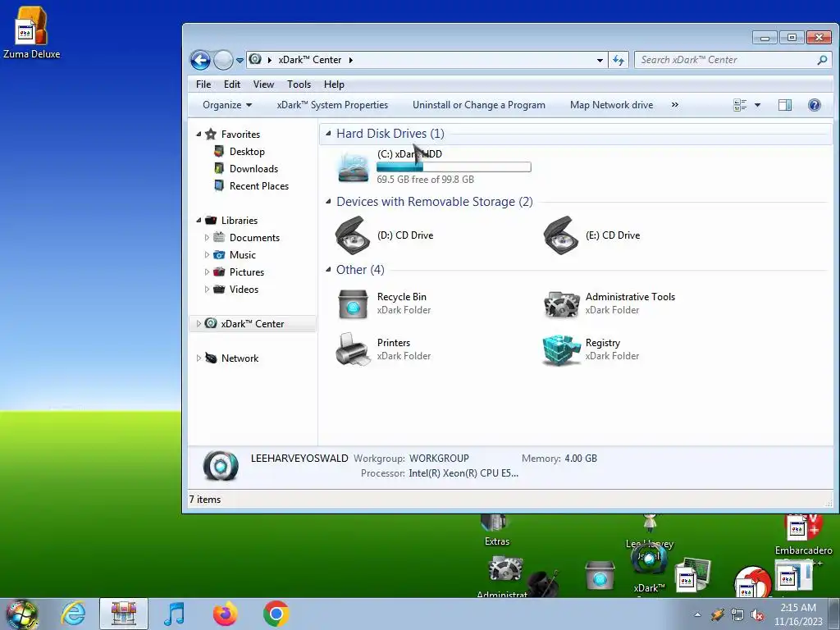Screen dimensions: 840x630
Task: Select Network in navigation pane
Action: 240,358
